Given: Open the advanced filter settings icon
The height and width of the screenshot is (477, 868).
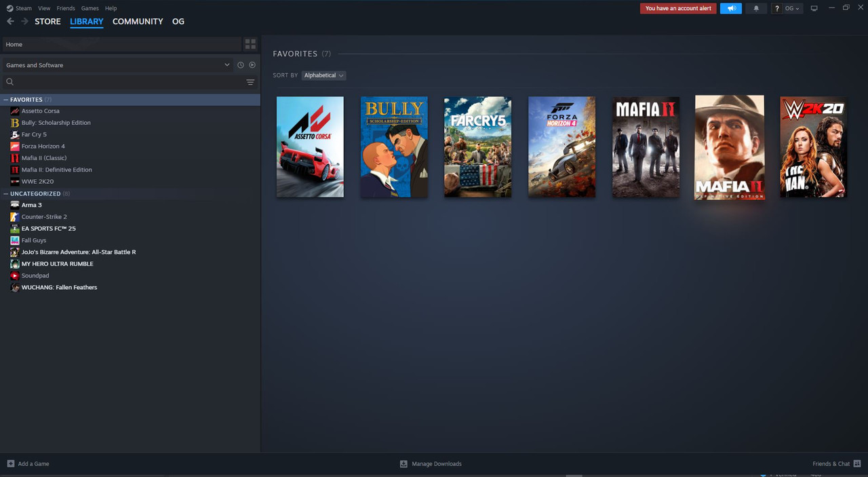Looking at the screenshot, I should point(250,82).
